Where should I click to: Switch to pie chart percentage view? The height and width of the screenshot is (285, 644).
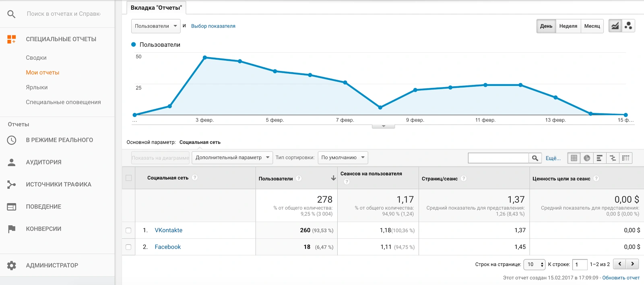click(x=587, y=158)
